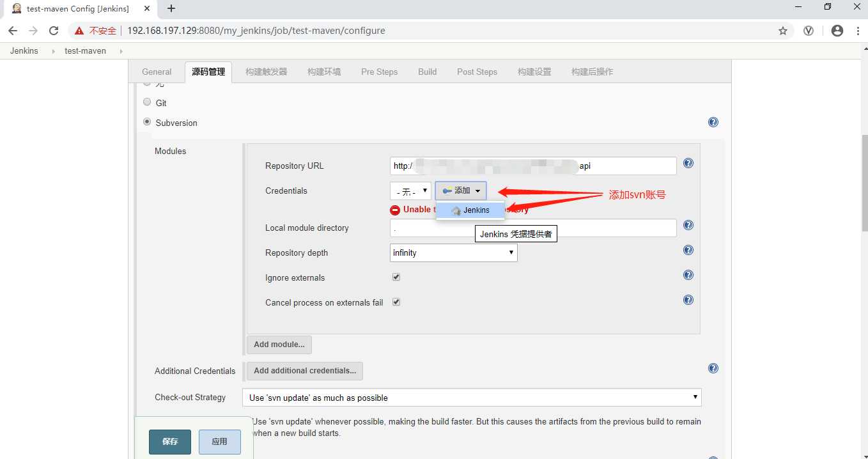Image resolution: width=868 pixels, height=459 pixels.
Task: Switch to the 构建后操作 tab
Action: (x=592, y=72)
